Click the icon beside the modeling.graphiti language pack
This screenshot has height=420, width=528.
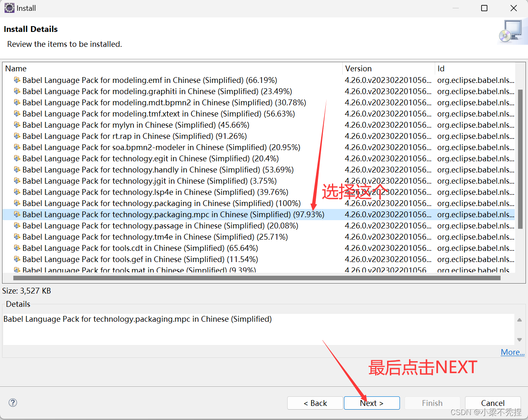click(17, 91)
